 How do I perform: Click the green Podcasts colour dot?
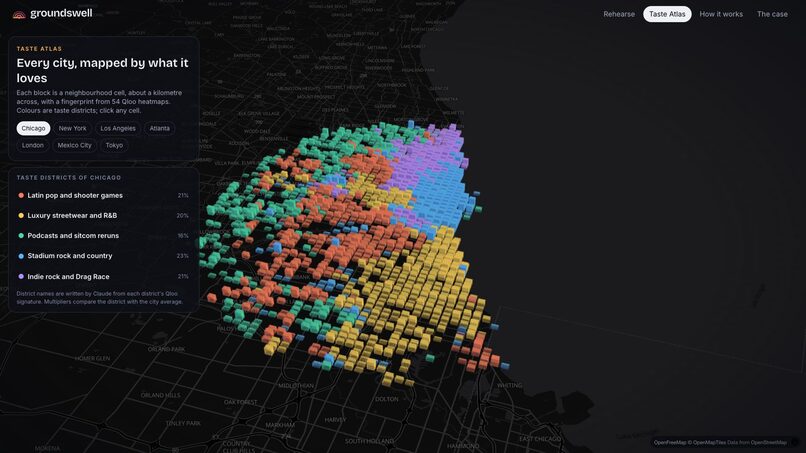tap(21, 235)
